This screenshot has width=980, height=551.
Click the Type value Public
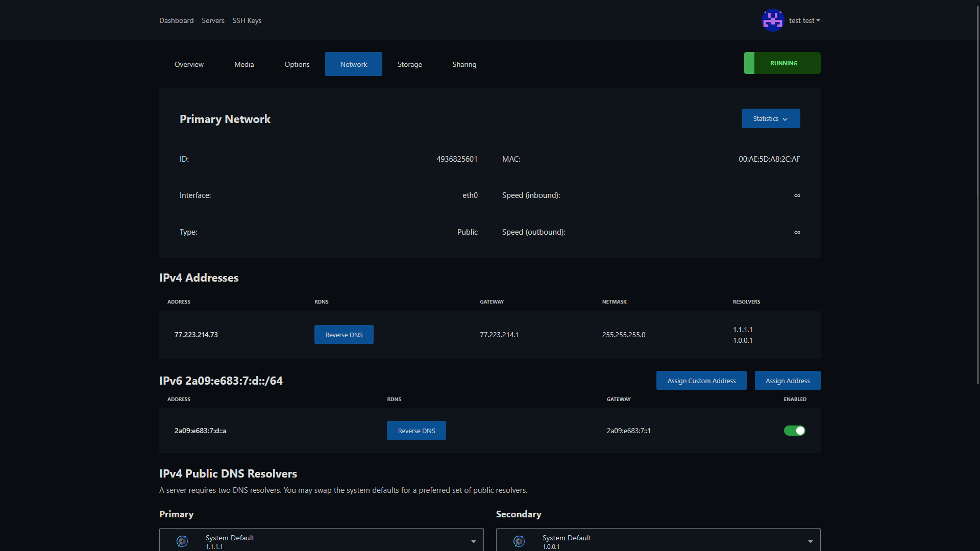coord(468,232)
